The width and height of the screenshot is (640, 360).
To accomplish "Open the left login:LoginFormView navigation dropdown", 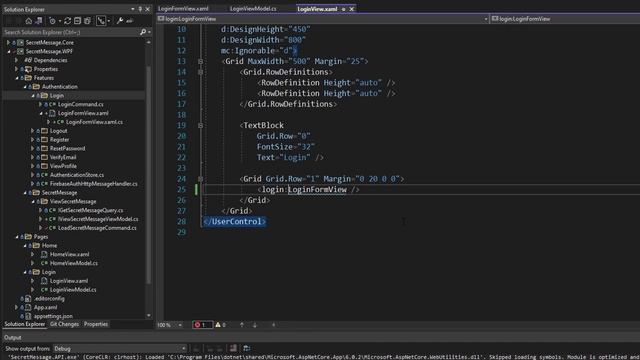I will (486, 19).
